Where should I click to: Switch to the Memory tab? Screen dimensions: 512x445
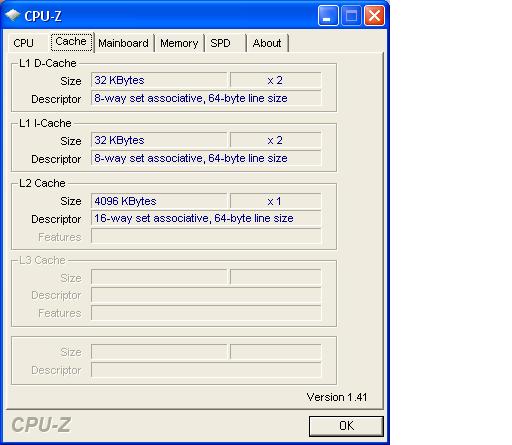[x=179, y=43]
